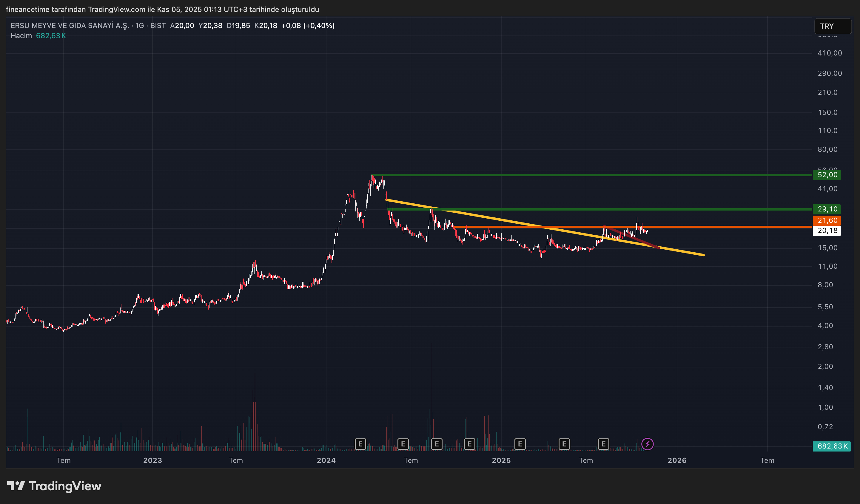The width and height of the screenshot is (860, 504).
Task: Click the white 20,18 current price label
Action: (827, 231)
